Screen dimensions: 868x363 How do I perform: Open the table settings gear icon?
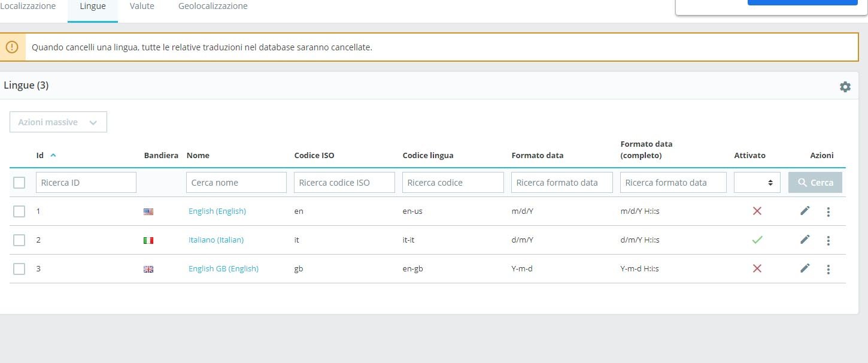845,87
